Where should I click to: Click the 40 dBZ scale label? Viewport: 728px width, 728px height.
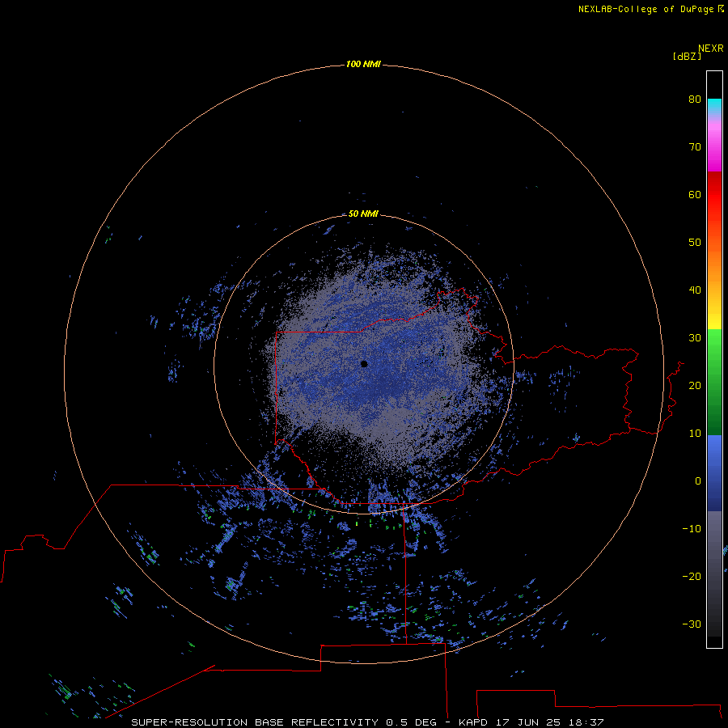[x=695, y=290]
